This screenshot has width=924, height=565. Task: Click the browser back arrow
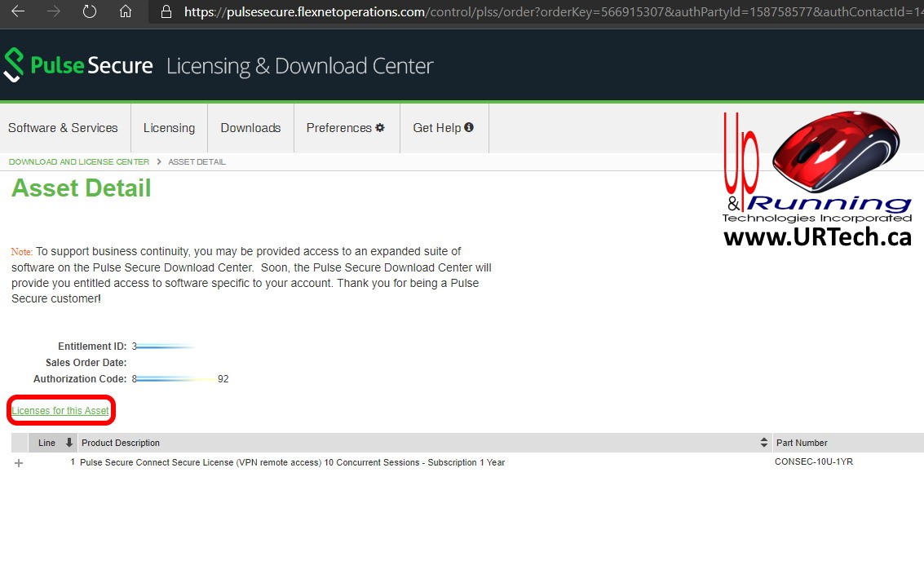(18, 11)
